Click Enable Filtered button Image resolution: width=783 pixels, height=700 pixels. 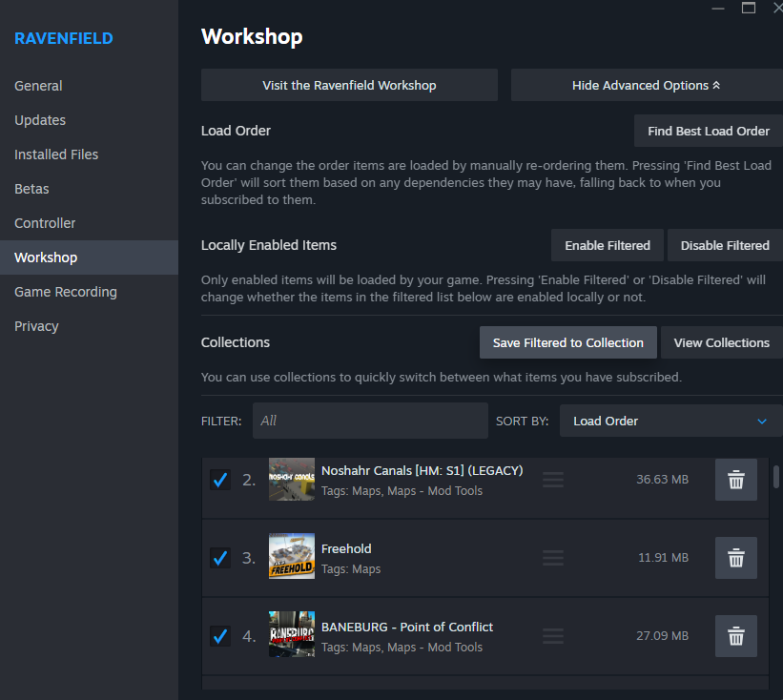click(x=608, y=245)
